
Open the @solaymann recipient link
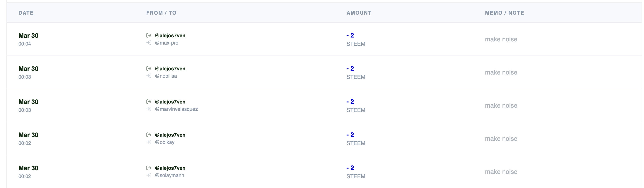[170, 175]
